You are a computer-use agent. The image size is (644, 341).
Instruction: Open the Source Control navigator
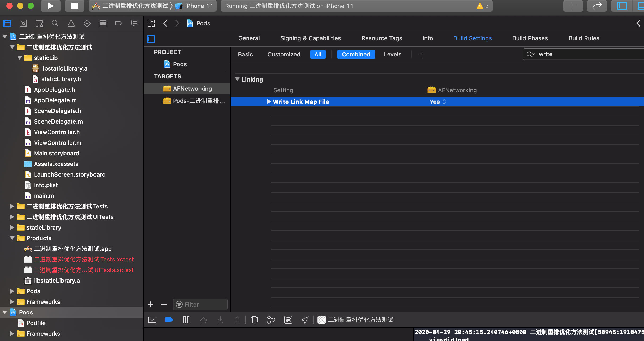[x=23, y=23]
